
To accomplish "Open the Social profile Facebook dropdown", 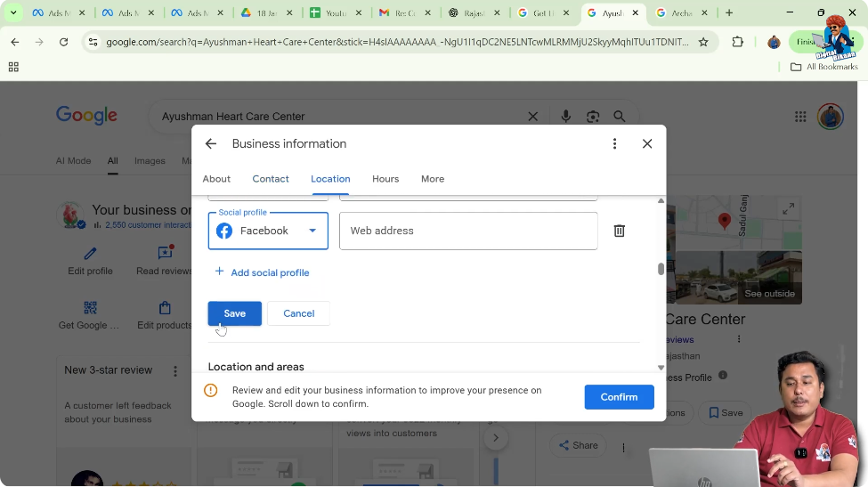I will tap(268, 231).
